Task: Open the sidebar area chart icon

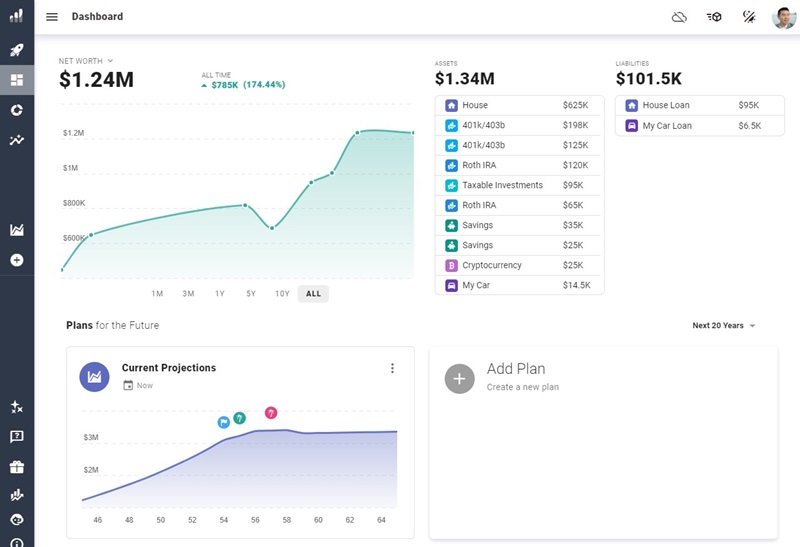Action: (x=17, y=230)
